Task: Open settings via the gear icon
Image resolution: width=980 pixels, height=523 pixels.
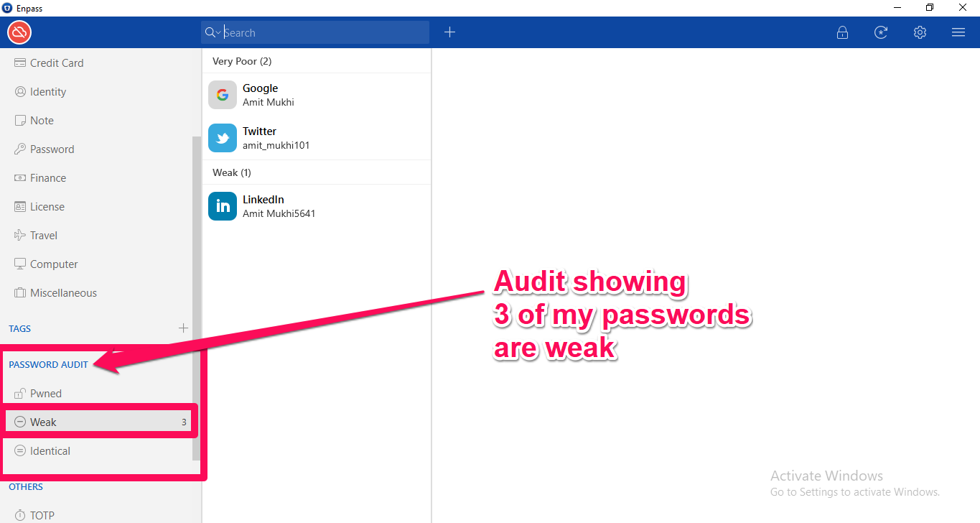Action: [x=920, y=32]
